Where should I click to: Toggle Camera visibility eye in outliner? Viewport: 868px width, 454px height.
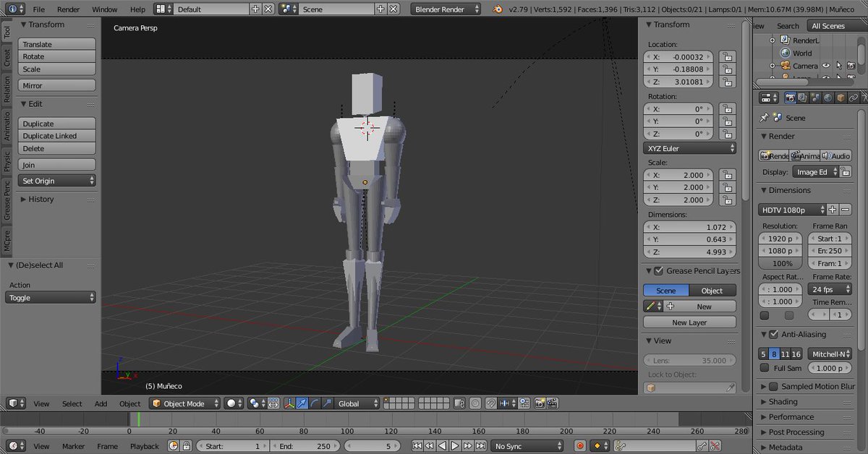click(x=826, y=66)
